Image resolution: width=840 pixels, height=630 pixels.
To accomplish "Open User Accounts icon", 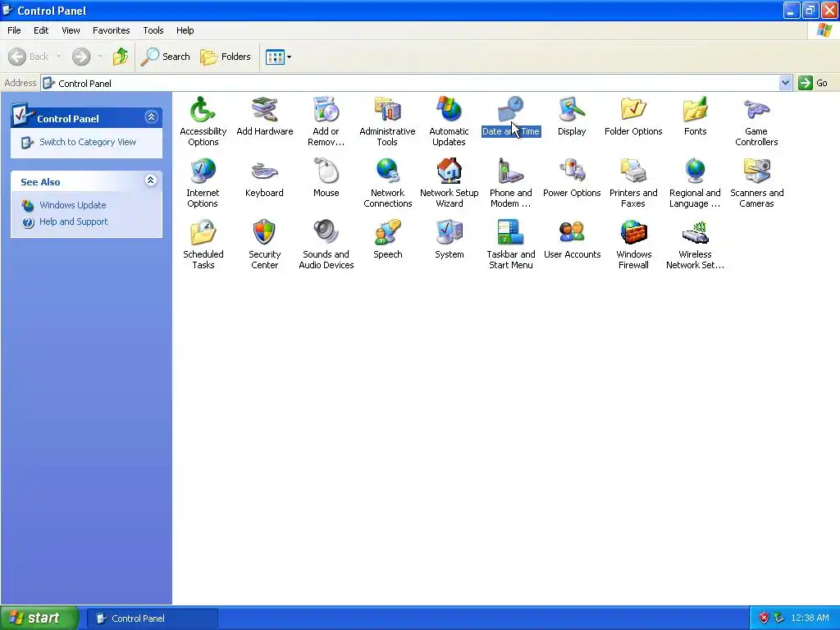I will point(572,233).
